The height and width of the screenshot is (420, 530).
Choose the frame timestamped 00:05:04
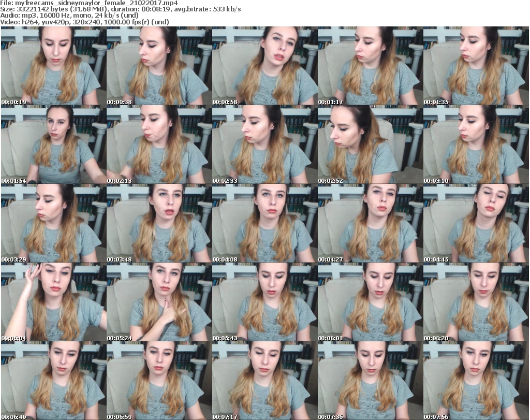click(53, 302)
